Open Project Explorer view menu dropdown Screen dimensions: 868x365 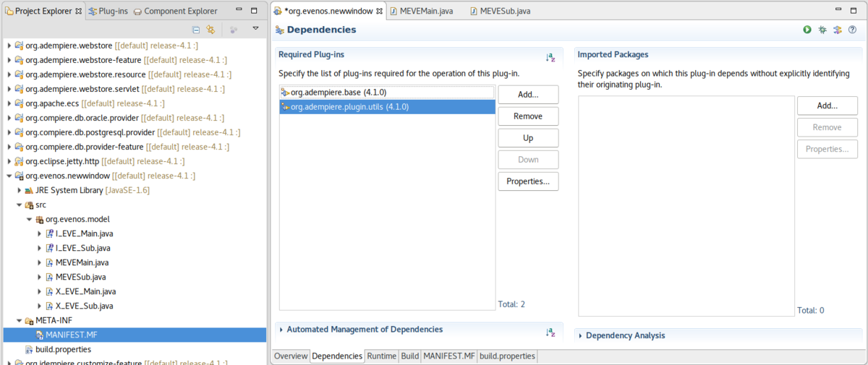(x=255, y=29)
